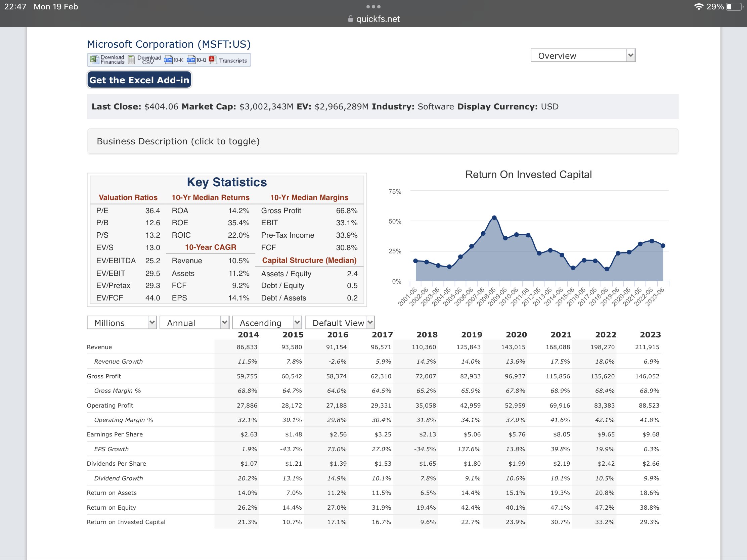
Task: Click the ROIC median value 22.0%
Action: pos(238,235)
